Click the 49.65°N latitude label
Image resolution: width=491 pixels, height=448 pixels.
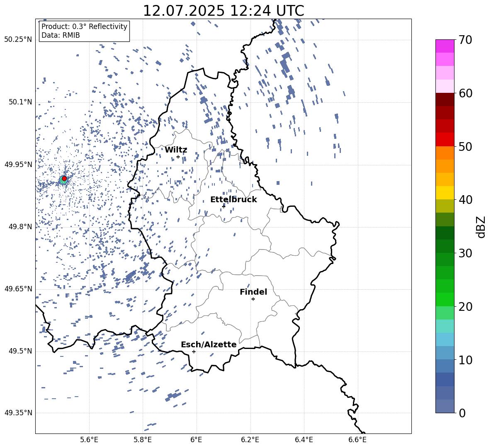[18, 288]
